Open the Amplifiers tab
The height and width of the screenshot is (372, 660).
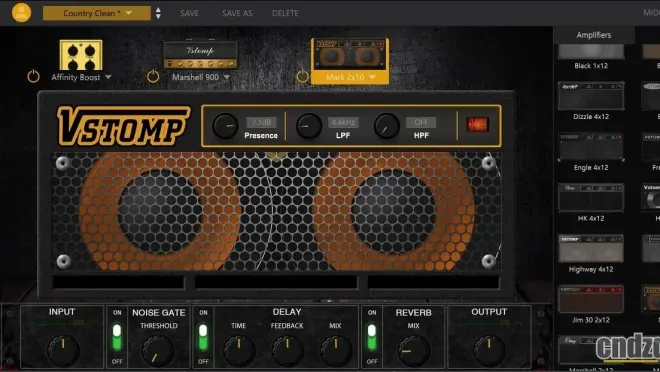(x=593, y=35)
